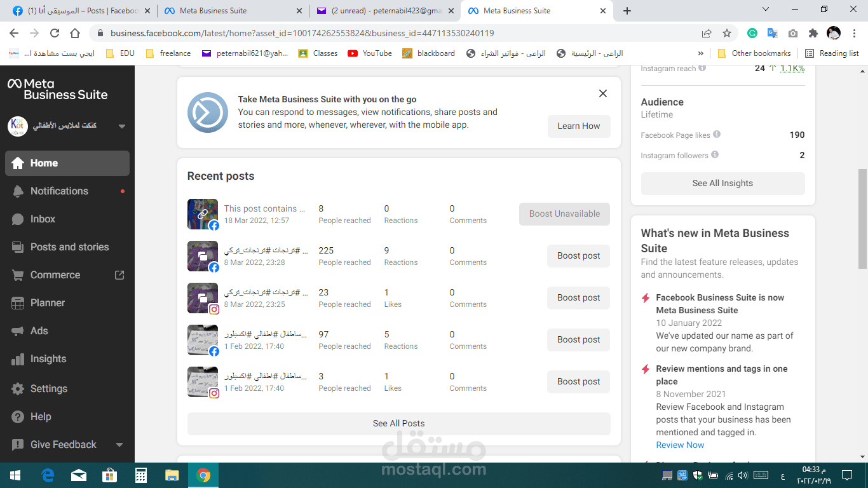Open Other bookmarks folder
This screenshot has width=868, height=488.
pyautogui.click(x=754, y=53)
